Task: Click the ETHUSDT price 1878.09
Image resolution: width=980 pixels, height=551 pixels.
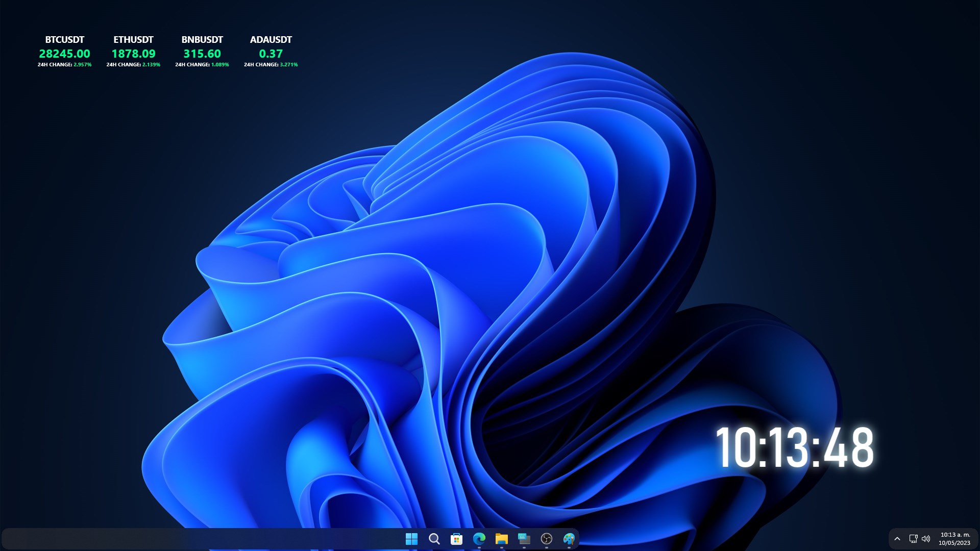Action: [133, 54]
